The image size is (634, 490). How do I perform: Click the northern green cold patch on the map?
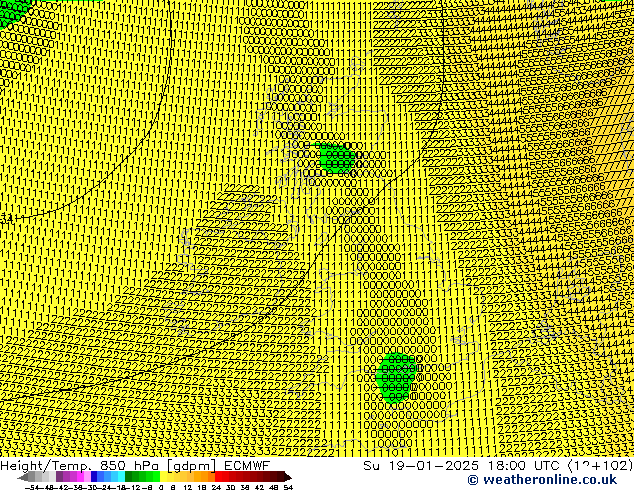coord(337,159)
